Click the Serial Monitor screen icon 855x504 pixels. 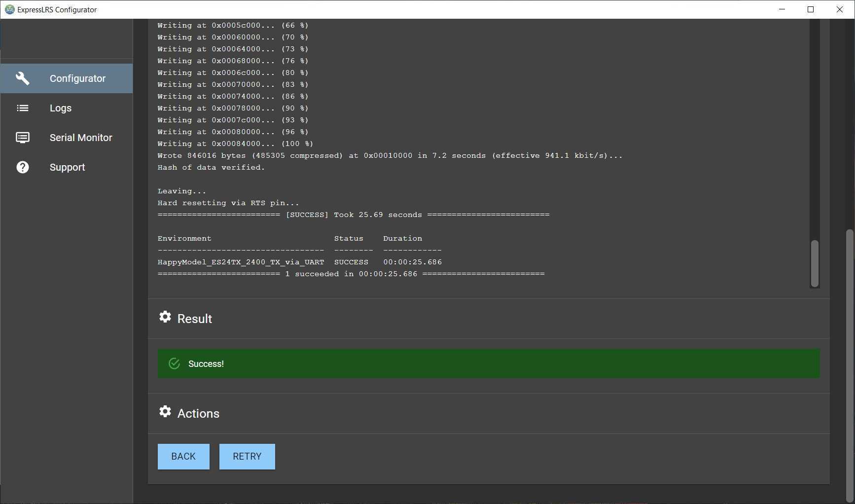pos(22,138)
